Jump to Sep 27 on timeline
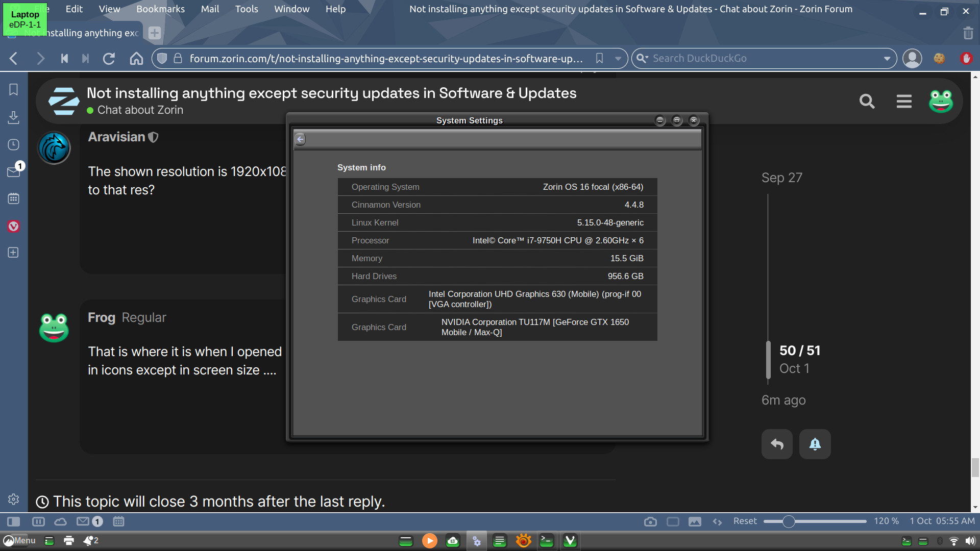This screenshot has width=980, height=551. pos(782,178)
